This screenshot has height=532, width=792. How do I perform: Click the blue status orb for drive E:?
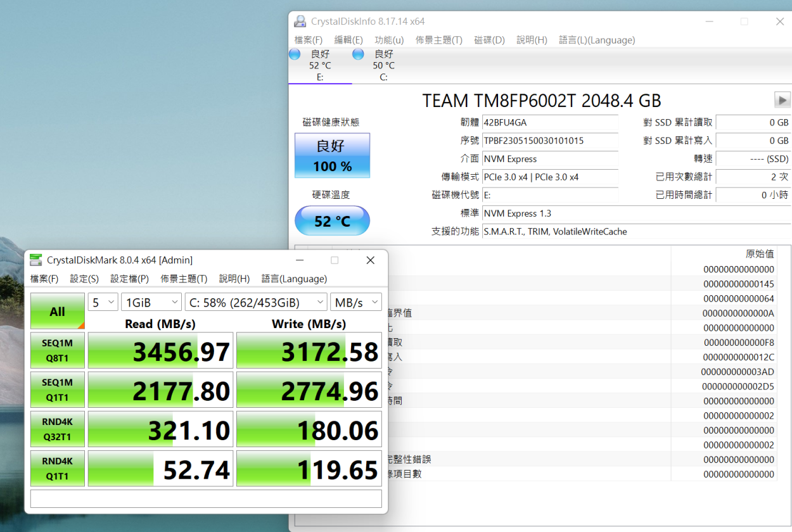(295, 54)
